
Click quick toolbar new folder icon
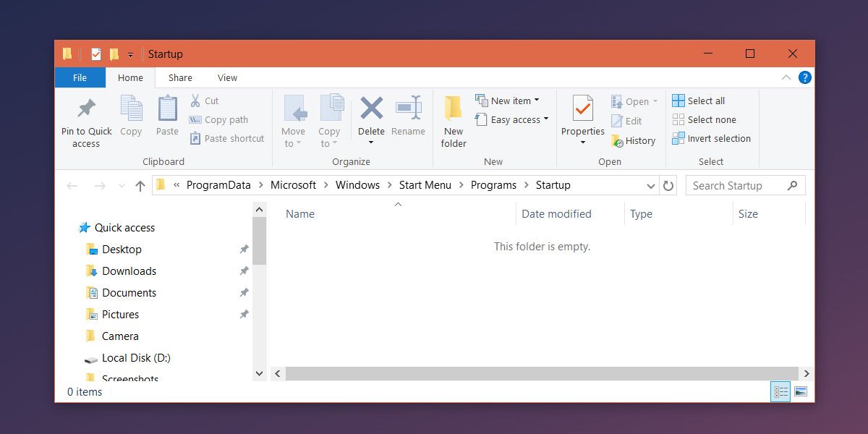click(x=114, y=54)
